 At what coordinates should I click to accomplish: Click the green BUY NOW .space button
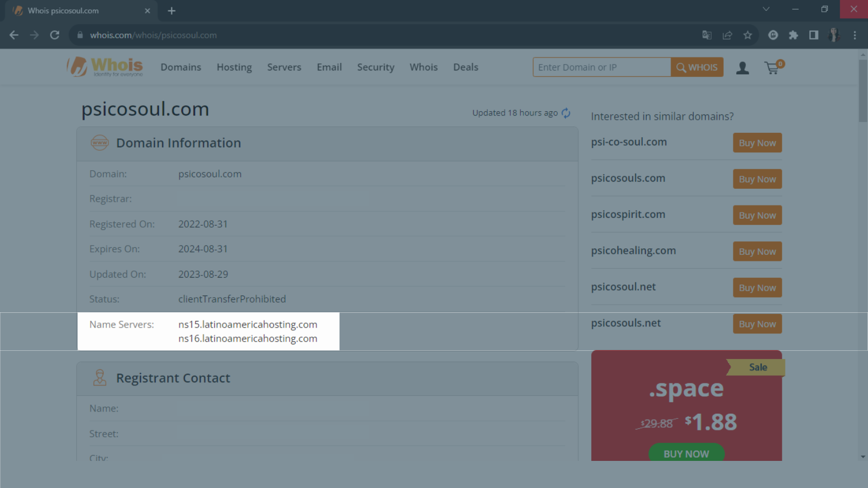coord(686,453)
